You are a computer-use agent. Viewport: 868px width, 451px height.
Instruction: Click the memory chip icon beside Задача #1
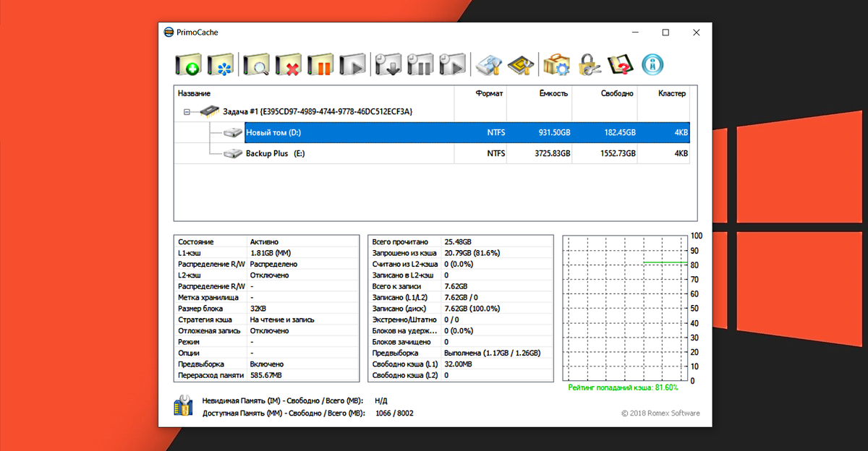pyautogui.click(x=209, y=111)
